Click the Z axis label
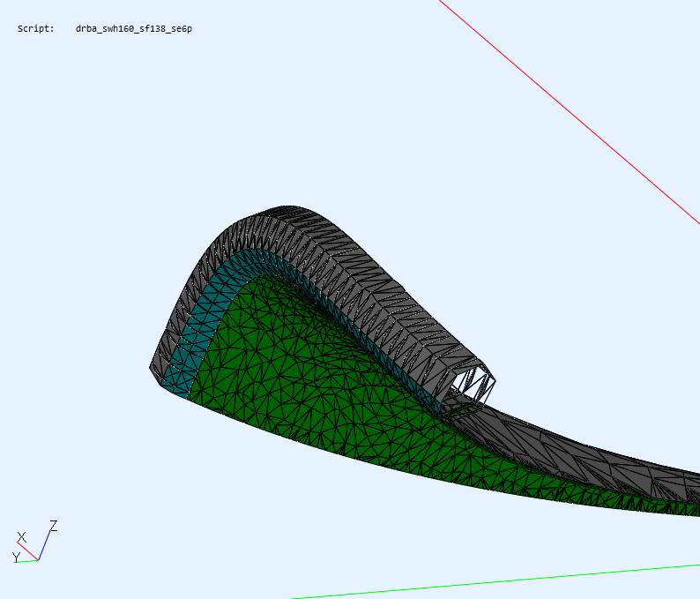The width and height of the screenshot is (700, 599). tap(54, 526)
